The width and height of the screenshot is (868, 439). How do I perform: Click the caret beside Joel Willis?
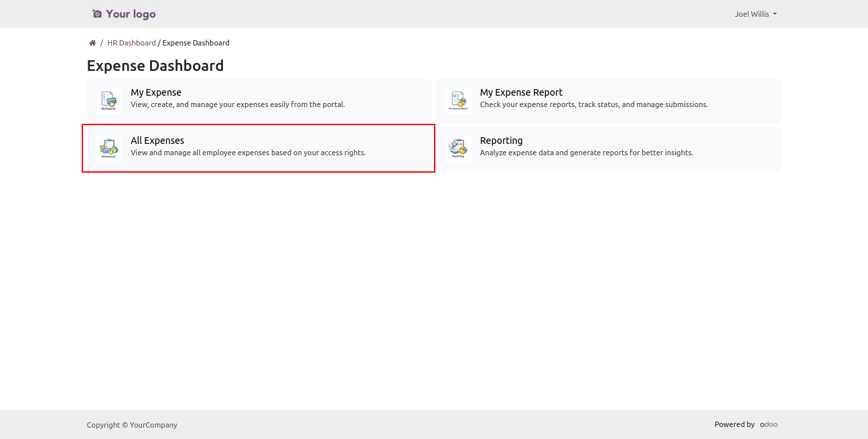775,14
